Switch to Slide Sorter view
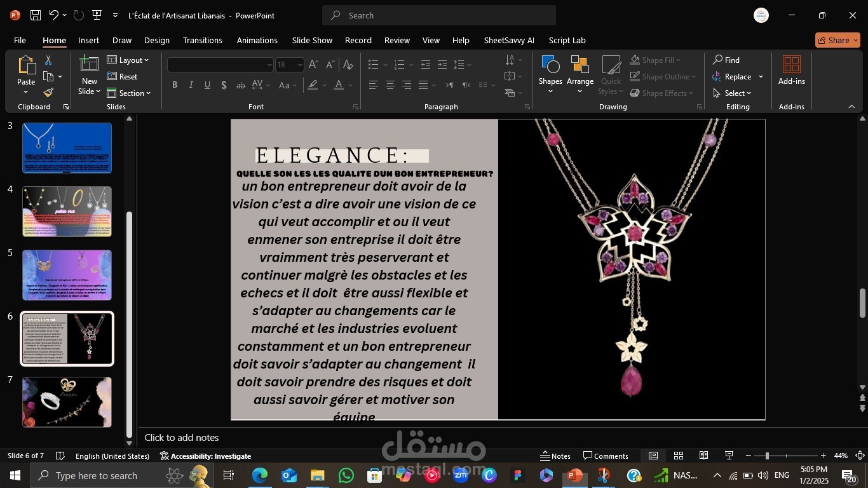The height and width of the screenshot is (488, 868). [679, 456]
